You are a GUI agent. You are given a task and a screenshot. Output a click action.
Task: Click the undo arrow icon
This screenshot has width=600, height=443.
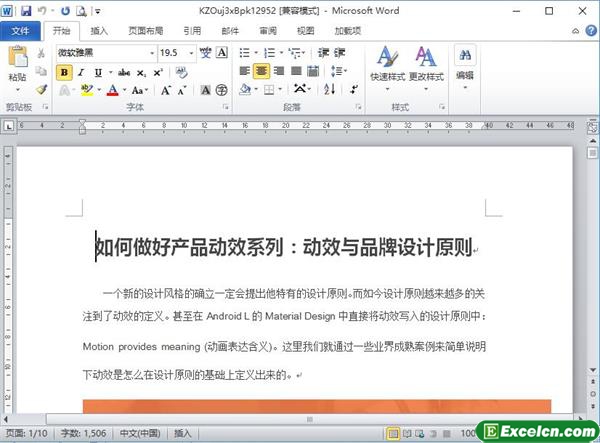[42, 11]
